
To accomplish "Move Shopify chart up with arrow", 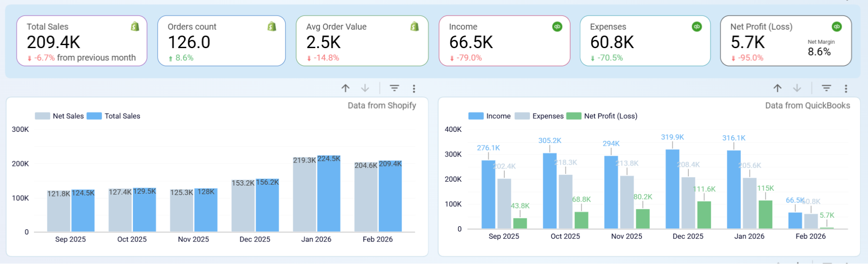I will click(346, 88).
